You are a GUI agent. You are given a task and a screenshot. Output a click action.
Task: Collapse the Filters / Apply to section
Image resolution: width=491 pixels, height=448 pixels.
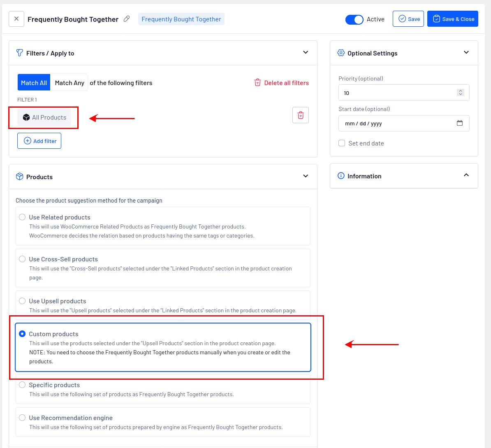pyautogui.click(x=306, y=53)
